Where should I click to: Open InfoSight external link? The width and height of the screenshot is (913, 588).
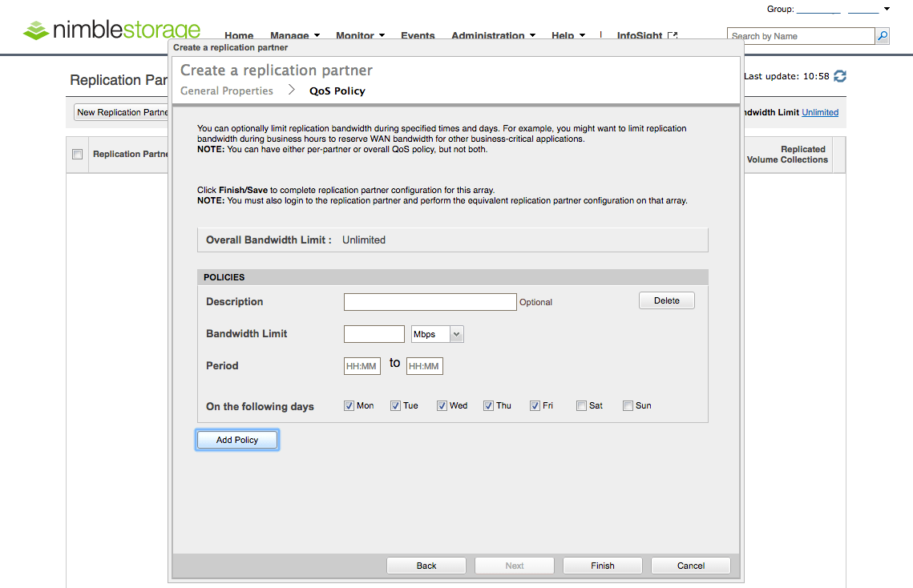(646, 36)
